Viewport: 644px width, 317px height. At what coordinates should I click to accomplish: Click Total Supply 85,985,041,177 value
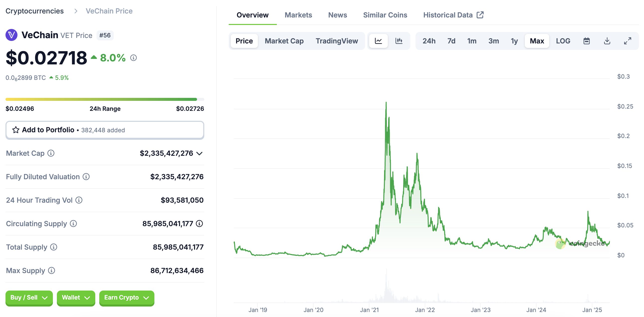click(x=178, y=247)
